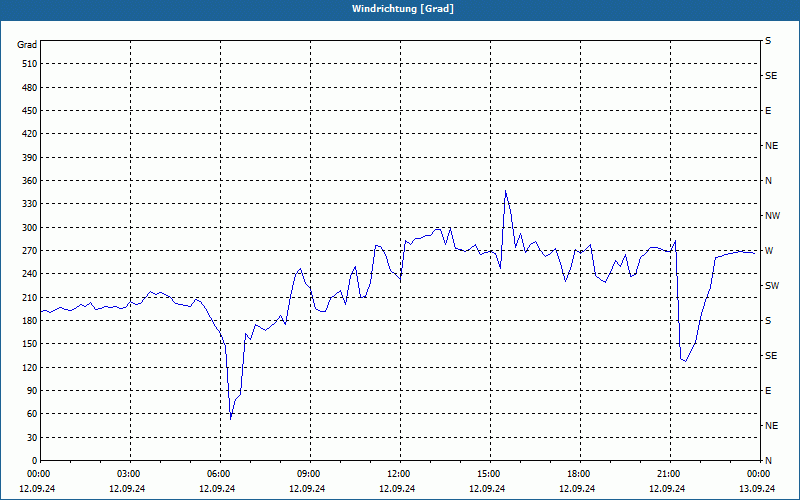Click the 0 y-axis value

34,461
